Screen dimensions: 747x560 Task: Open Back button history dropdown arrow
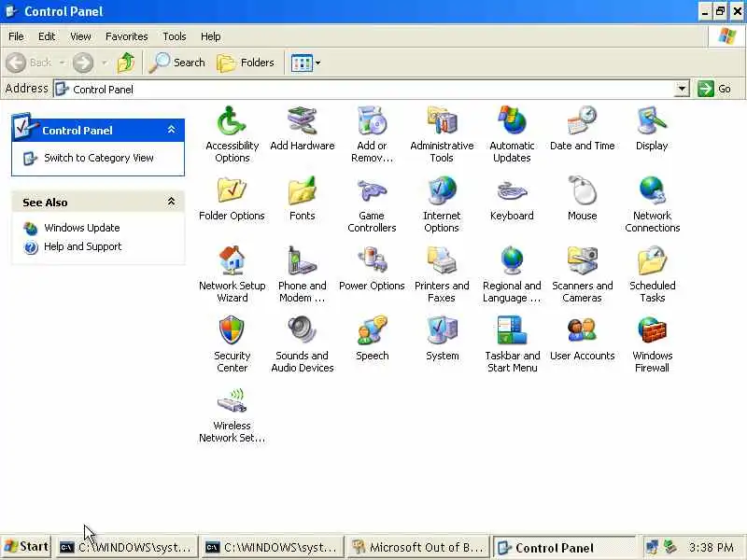pos(62,63)
